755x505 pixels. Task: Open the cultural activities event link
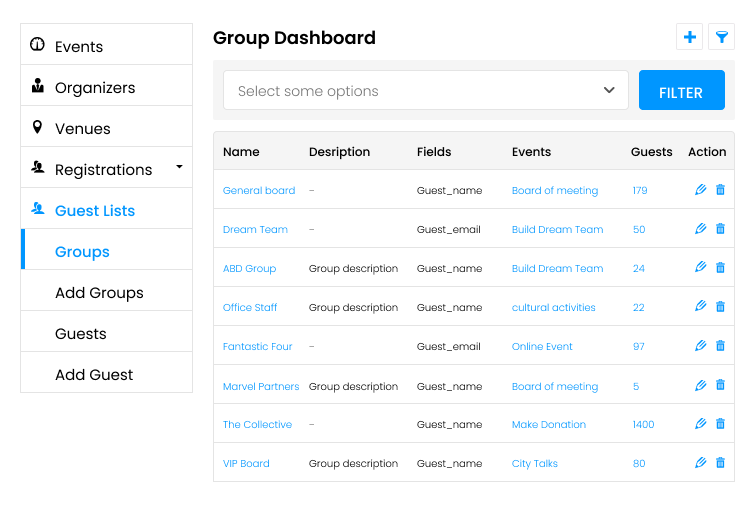553,308
